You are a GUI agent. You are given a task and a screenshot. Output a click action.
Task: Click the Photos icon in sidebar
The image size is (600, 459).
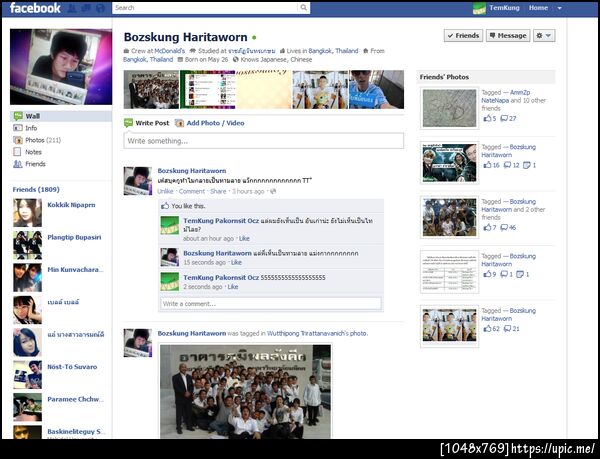click(18, 140)
